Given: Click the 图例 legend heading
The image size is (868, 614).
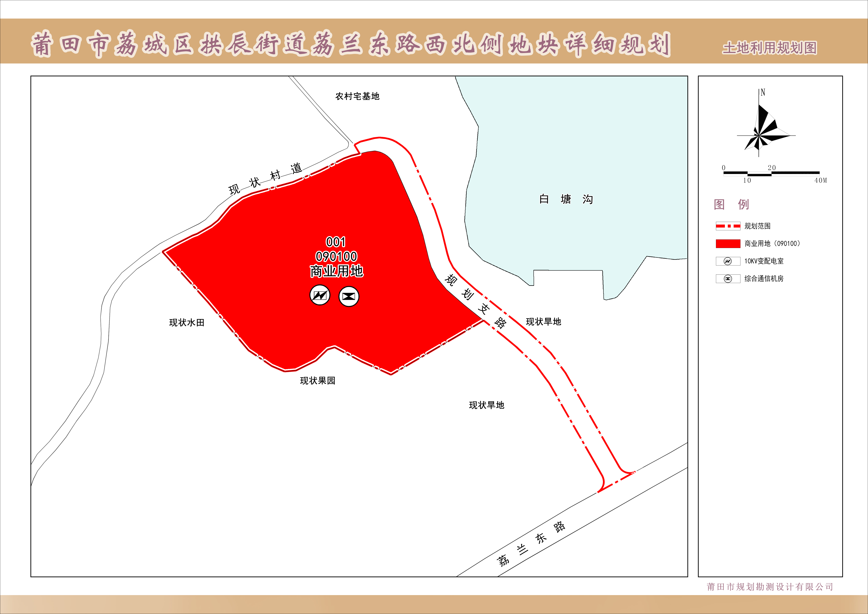Looking at the screenshot, I should pos(731,205).
